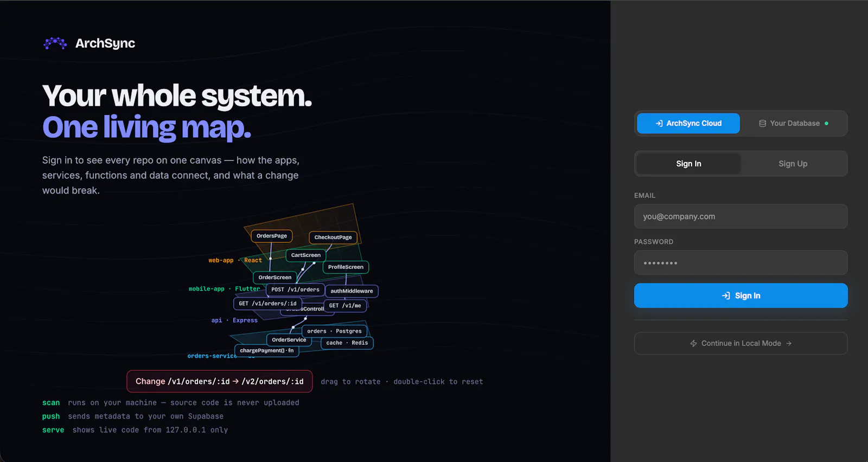Select the authMiddleware node

pyautogui.click(x=352, y=291)
